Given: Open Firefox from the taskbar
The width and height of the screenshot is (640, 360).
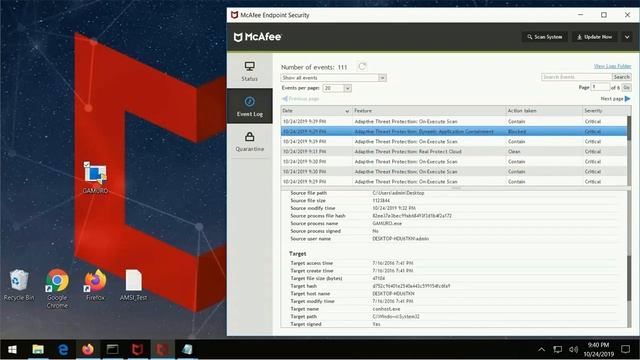Looking at the screenshot, I should coord(88,349).
